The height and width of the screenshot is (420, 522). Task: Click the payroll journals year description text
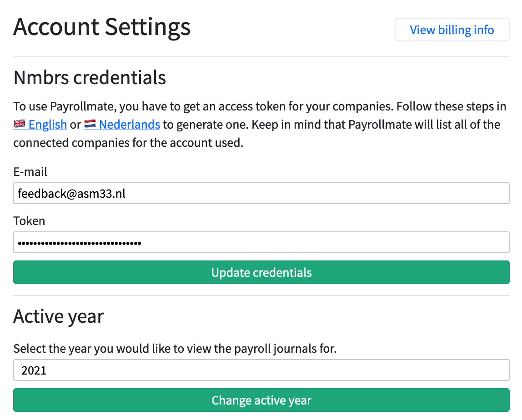(175, 349)
